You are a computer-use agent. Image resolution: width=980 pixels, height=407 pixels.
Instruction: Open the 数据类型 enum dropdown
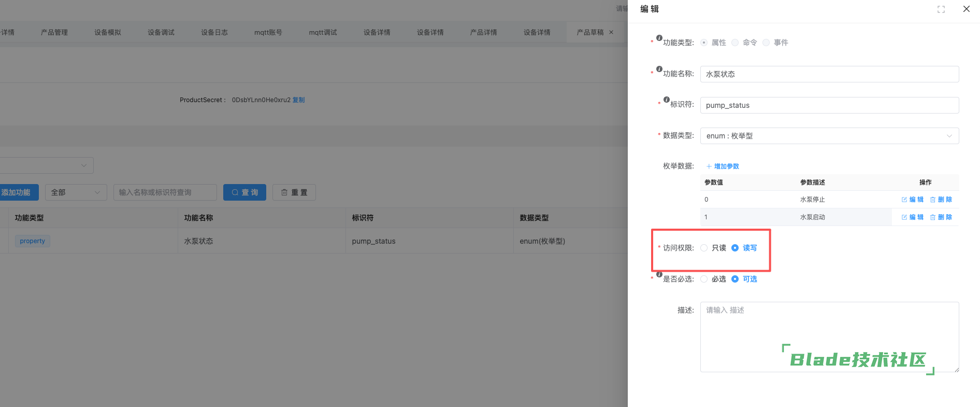pos(829,136)
